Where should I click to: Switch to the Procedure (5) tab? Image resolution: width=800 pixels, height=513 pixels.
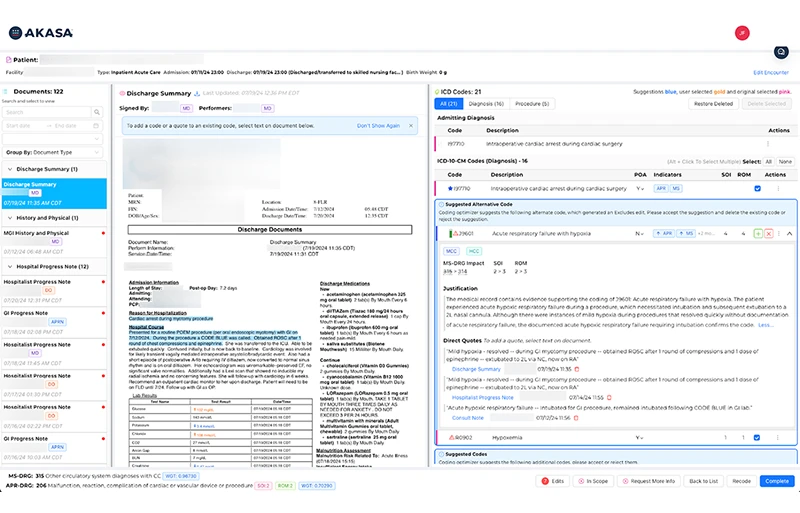click(532, 104)
